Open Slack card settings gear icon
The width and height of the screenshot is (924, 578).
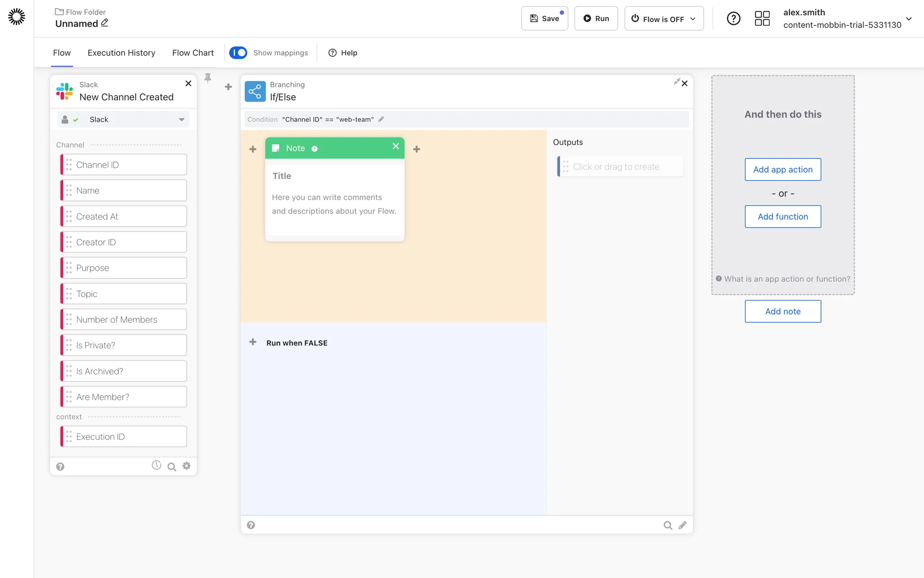pyautogui.click(x=187, y=466)
